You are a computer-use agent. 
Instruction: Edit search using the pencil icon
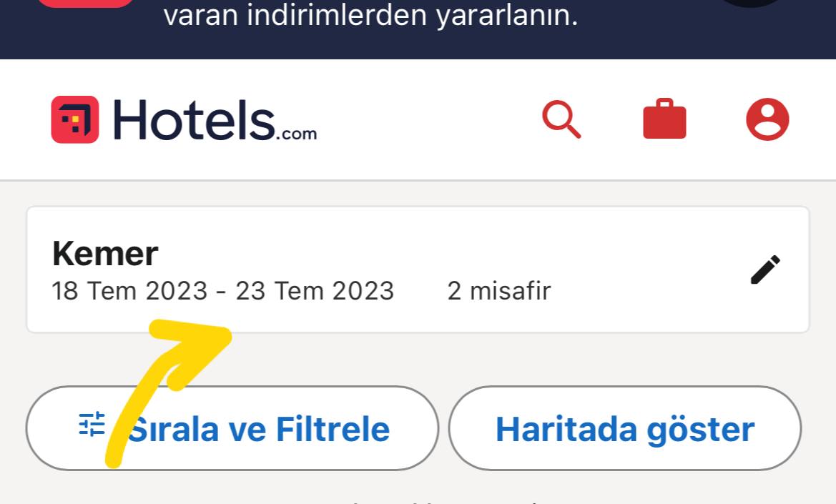pos(765,270)
